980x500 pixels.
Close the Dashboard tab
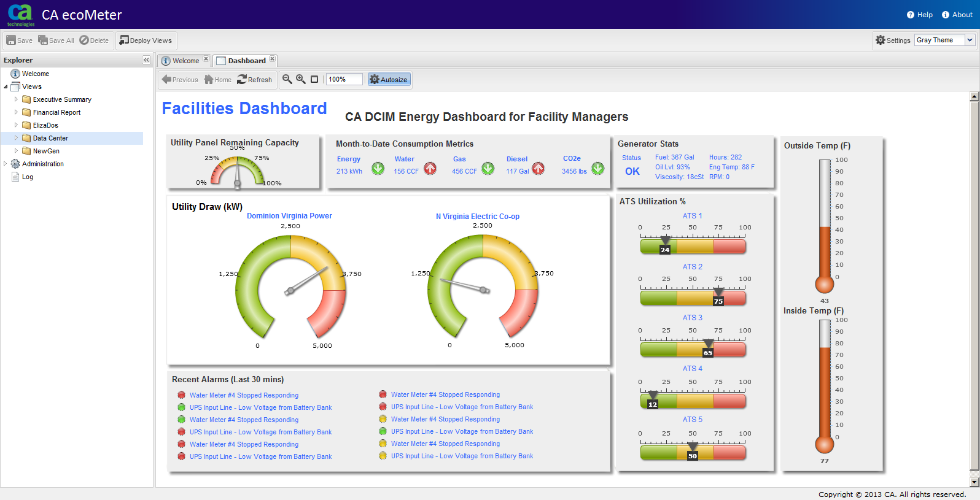coord(272,59)
